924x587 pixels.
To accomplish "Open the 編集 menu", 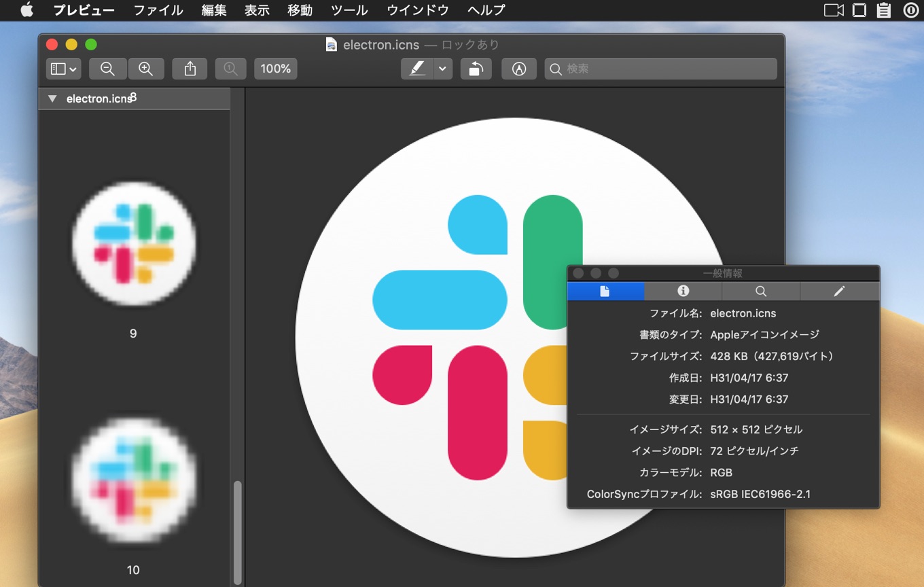I will point(214,10).
